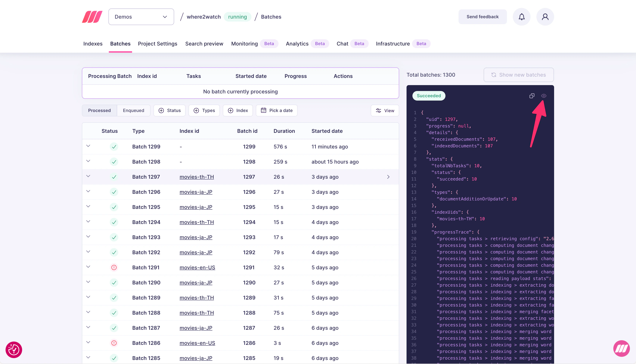The image size is (636, 364).
Task: Open the user account menu
Action: click(545, 17)
